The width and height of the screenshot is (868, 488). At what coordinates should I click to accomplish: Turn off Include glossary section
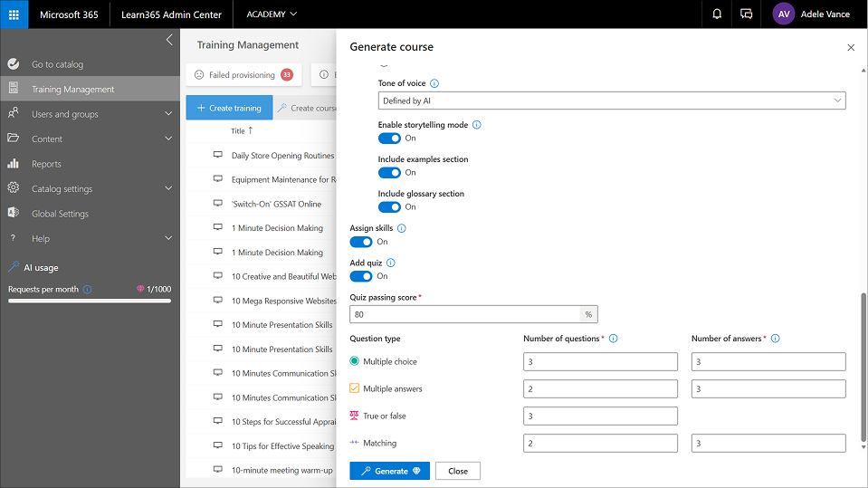coord(389,207)
